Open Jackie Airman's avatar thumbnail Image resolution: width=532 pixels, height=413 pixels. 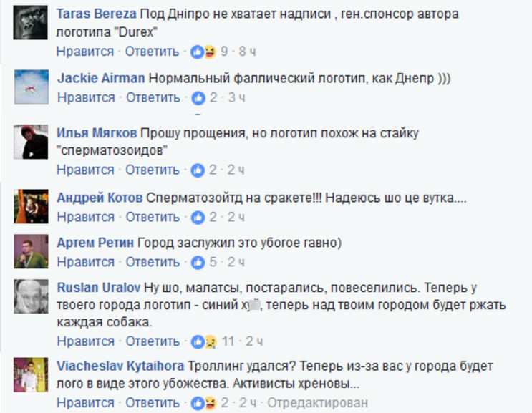tap(31, 84)
